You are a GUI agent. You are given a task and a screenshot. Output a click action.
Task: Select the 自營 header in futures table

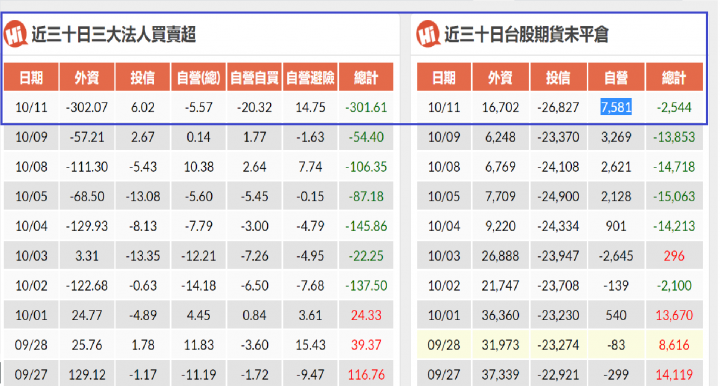616,77
